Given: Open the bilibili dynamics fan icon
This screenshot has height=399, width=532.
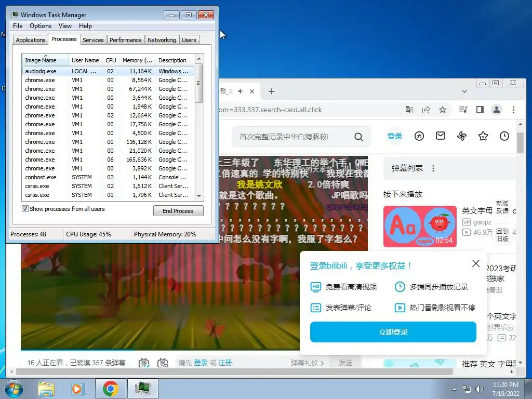Looking at the screenshot, I should [x=462, y=137].
